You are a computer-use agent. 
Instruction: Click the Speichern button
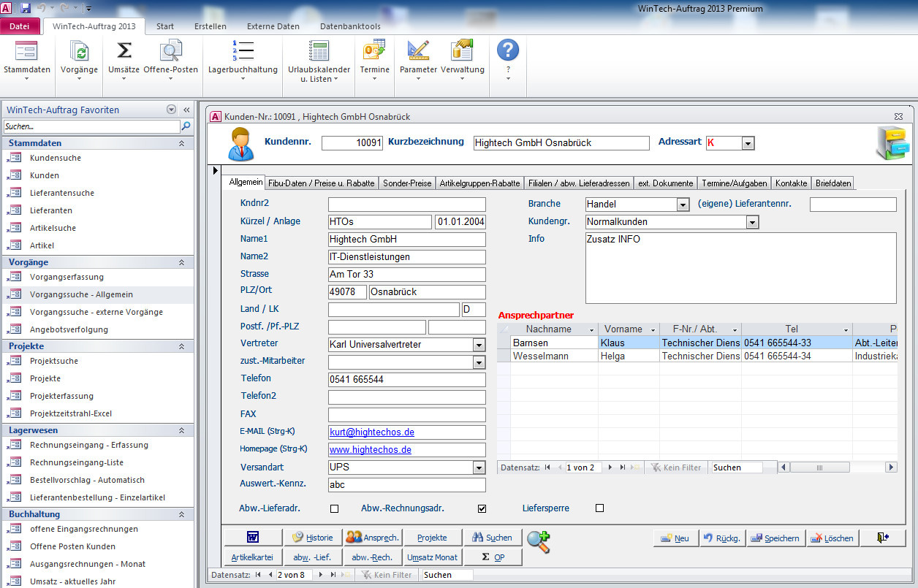[775, 538]
